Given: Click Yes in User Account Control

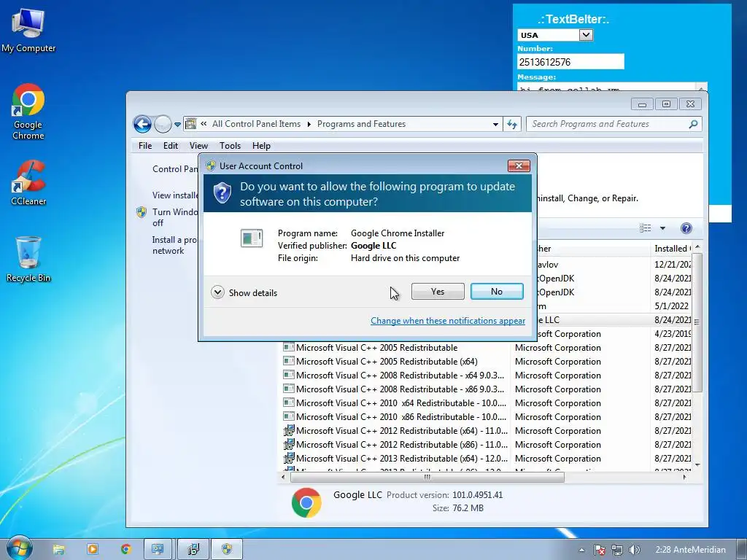Looking at the screenshot, I should [438, 292].
